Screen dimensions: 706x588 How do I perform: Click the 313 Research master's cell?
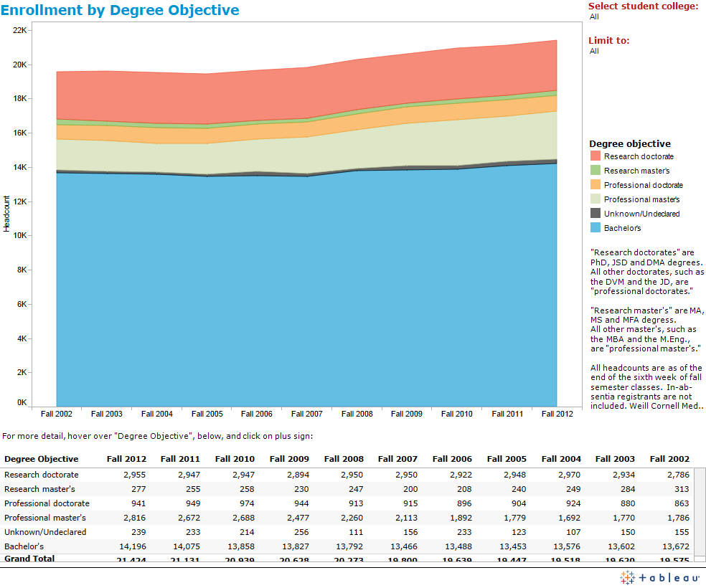click(682, 489)
